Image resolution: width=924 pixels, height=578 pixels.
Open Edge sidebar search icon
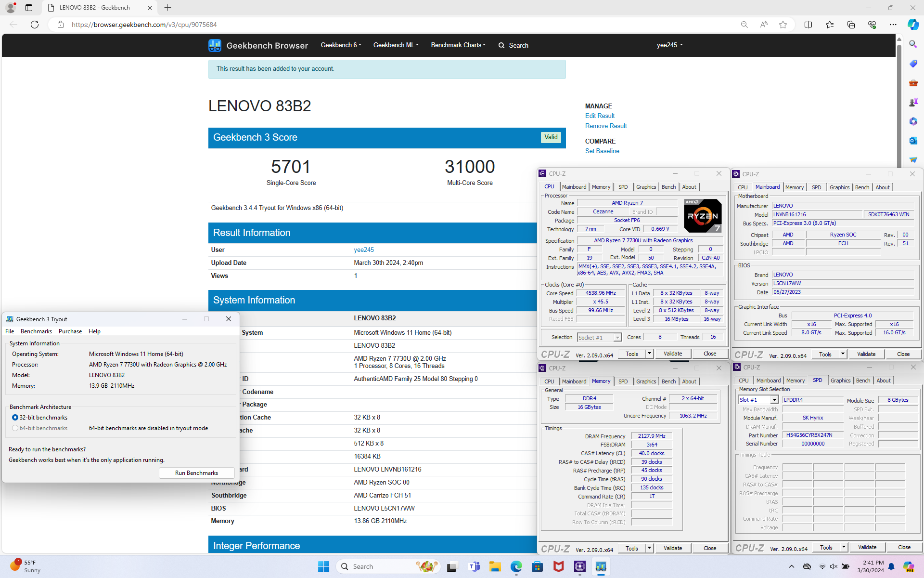pyautogui.click(x=913, y=44)
